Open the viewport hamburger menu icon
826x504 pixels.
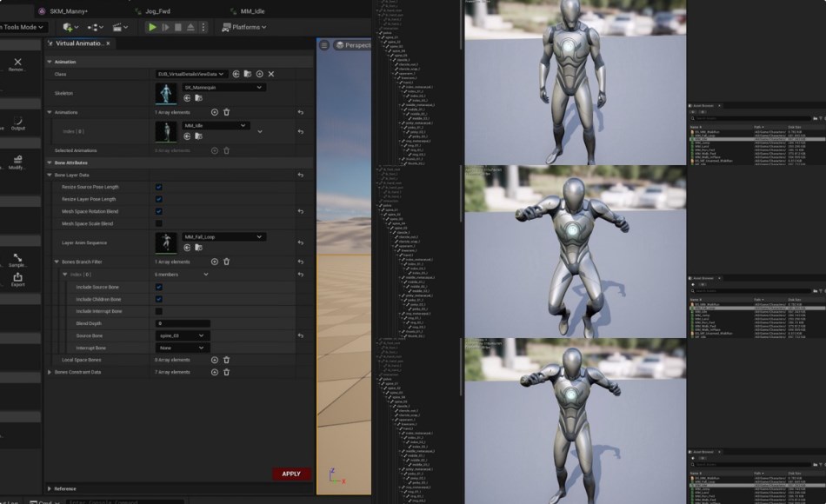[x=323, y=46]
